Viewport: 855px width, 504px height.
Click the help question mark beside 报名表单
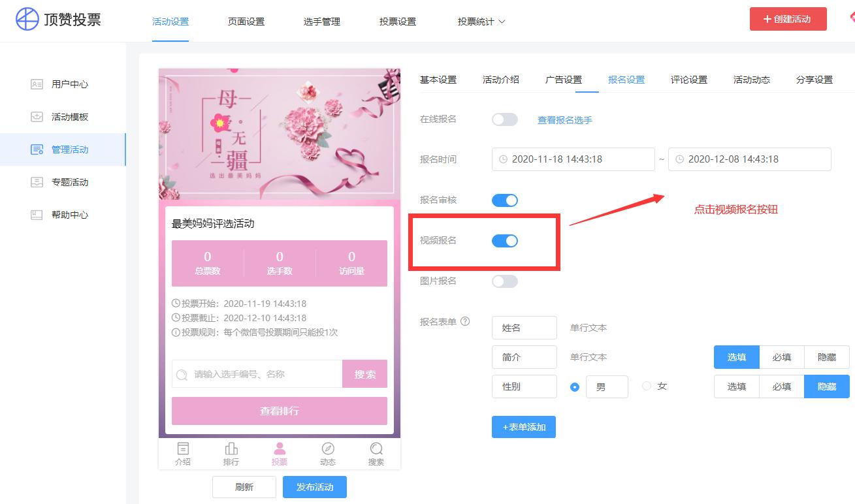464,321
